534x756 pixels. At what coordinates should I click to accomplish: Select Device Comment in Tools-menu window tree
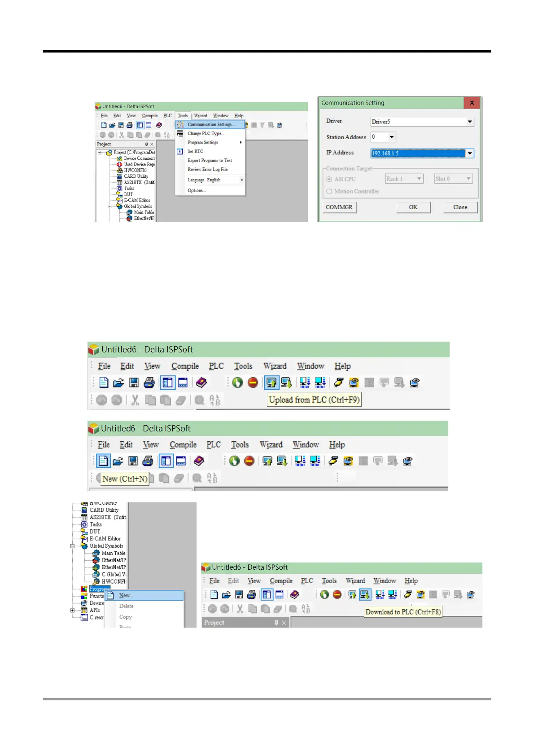coord(139,158)
